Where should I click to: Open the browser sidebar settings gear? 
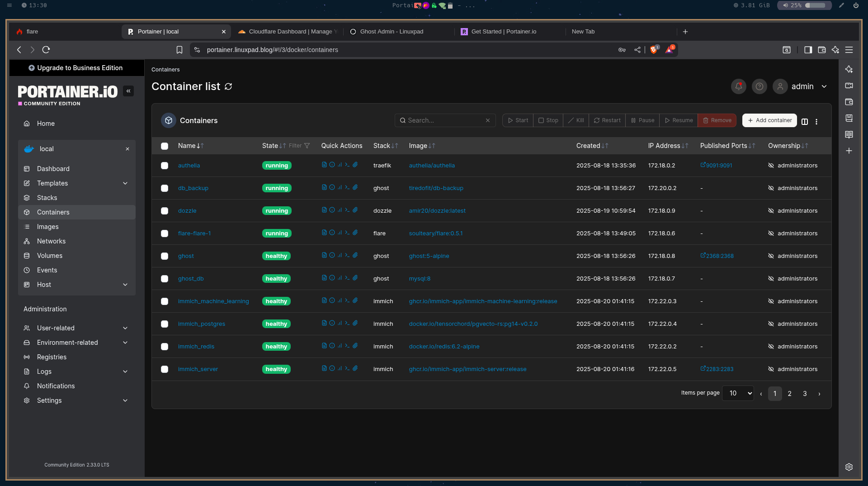pos(849,467)
